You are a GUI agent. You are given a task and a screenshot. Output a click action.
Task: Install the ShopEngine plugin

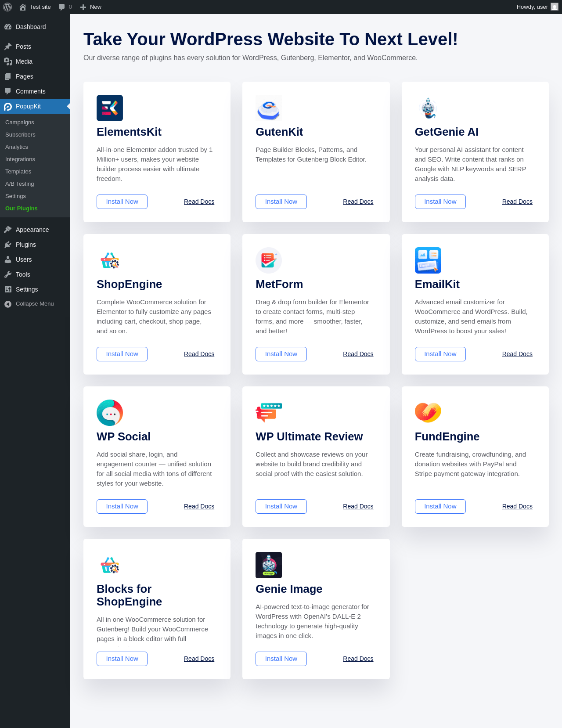tap(122, 354)
